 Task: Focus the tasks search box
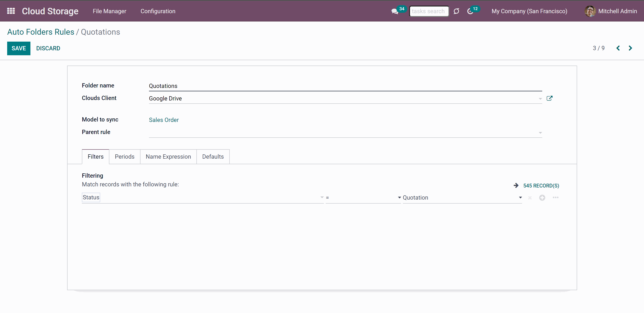click(429, 11)
